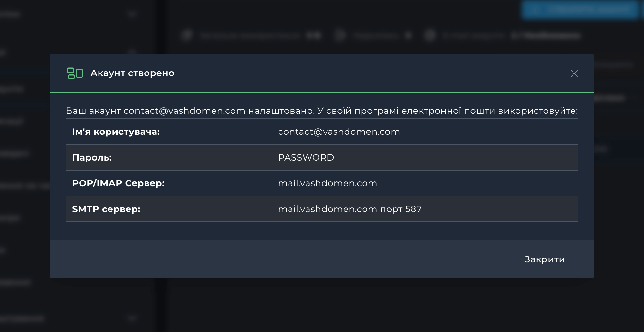Click the SMTP сервер label
644x332 pixels.
point(106,209)
